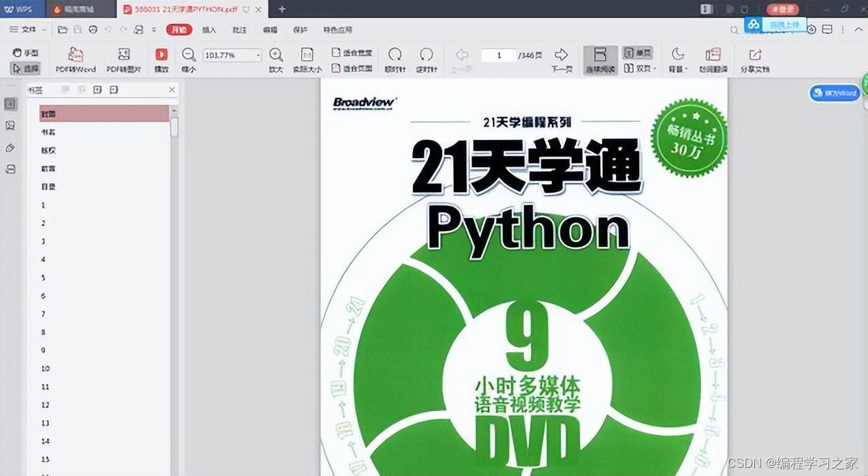The image size is (868, 476).
Task: Select the 封面 bookmark
Action: pos(104,114)
